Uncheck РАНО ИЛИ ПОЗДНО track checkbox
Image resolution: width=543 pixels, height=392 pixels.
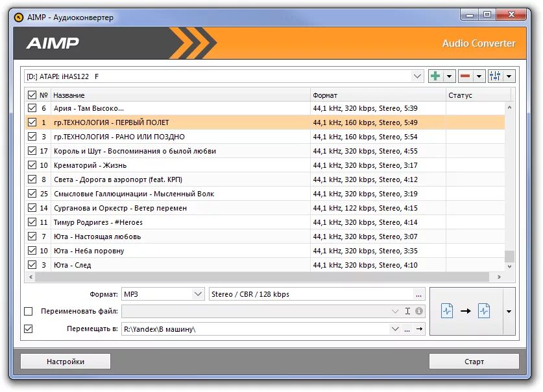[32, 136]
